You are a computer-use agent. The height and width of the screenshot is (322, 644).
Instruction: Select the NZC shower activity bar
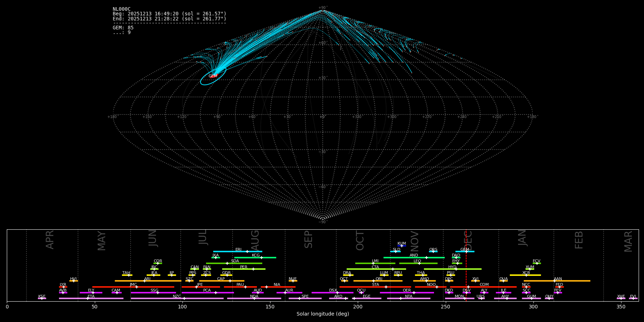177,298
